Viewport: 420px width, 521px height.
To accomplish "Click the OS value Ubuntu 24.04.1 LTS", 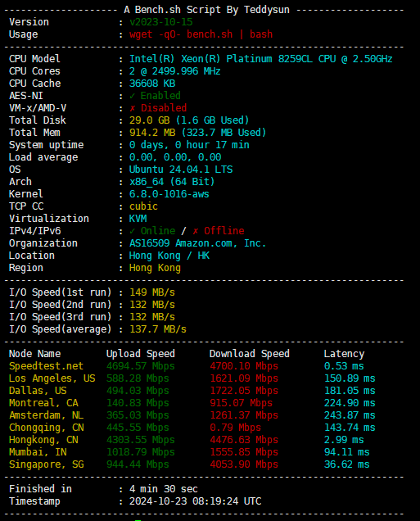I will tap(181, 170).
